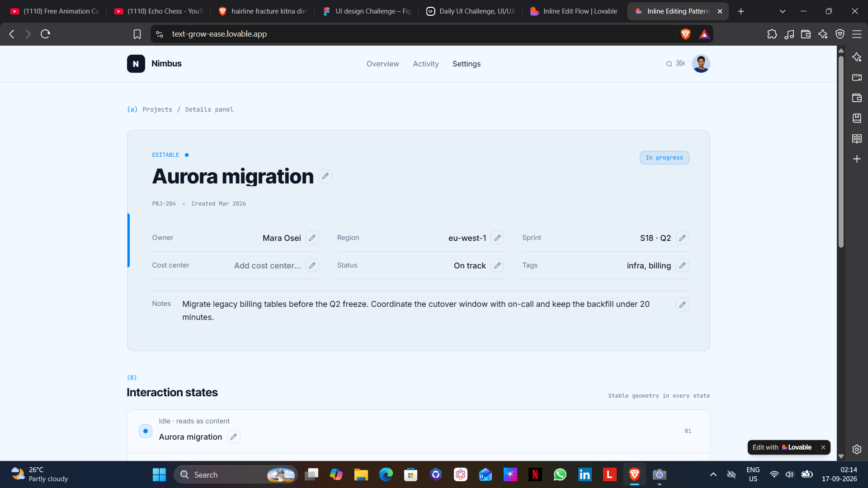Go to Overview nav item

[382, 64]
